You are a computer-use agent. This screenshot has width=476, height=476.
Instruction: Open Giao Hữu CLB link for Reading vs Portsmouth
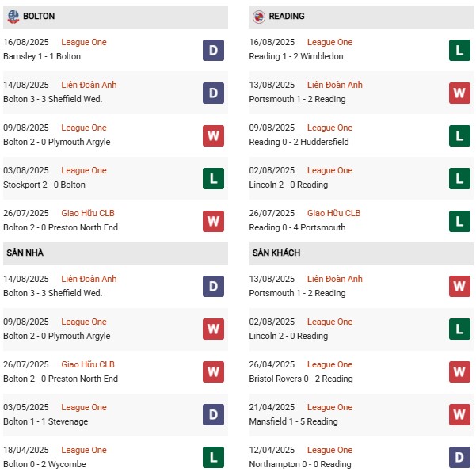click(333, 213)
